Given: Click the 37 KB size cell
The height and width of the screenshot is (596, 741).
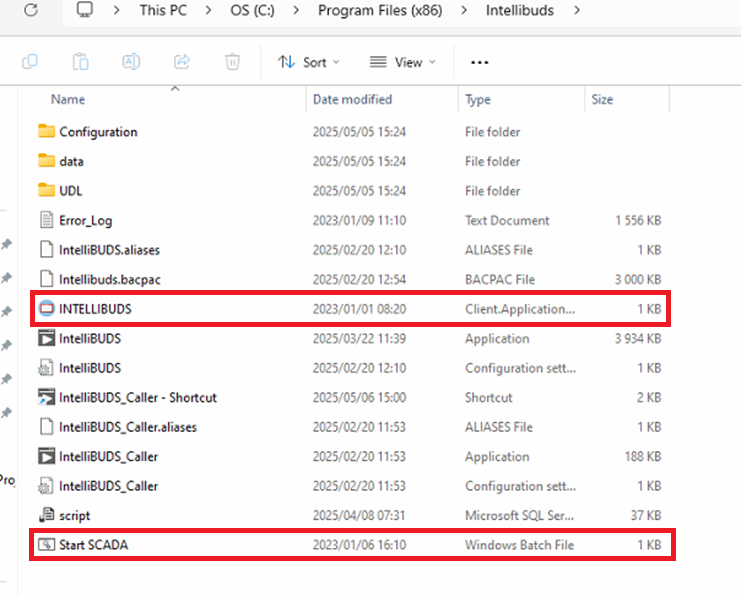Looking at the screenshot, I should tap(646, 516).
